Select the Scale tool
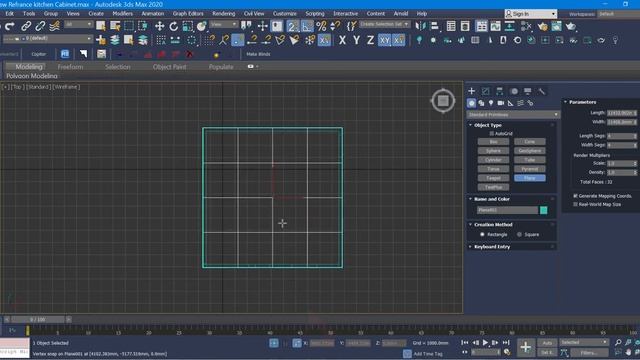The width and height of the screenshot is (640, 360). pyautogui.click(x=187, y=26)
